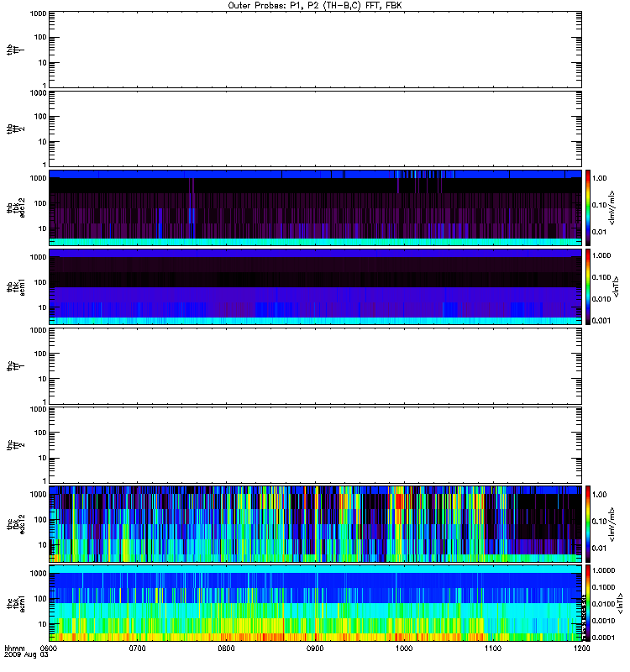Pick the thc scm1 nT color bar

pos(588,603)
